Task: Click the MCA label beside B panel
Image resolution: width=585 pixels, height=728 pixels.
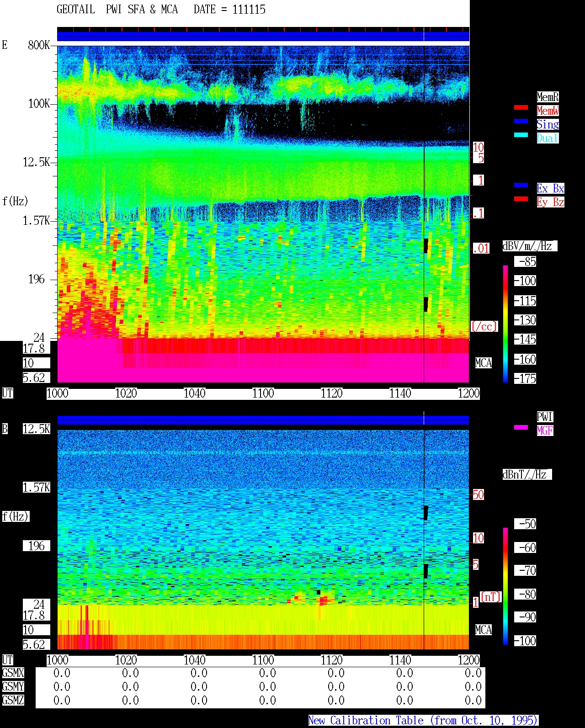Action: click(484, 630)
